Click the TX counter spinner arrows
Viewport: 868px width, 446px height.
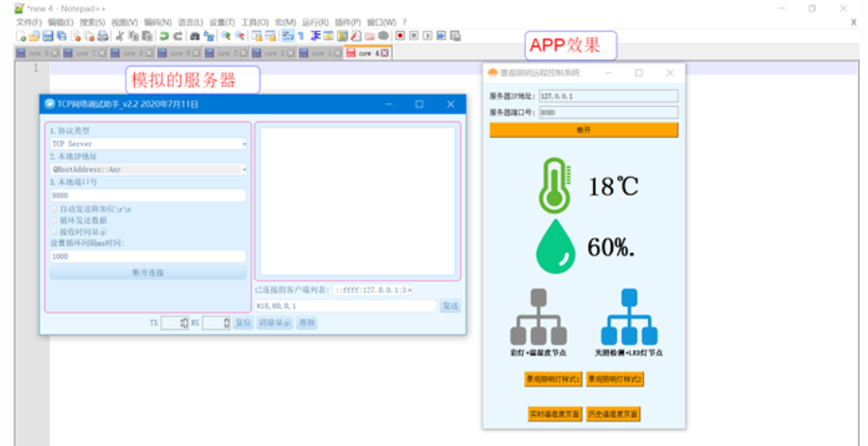(x=185, y=323)
